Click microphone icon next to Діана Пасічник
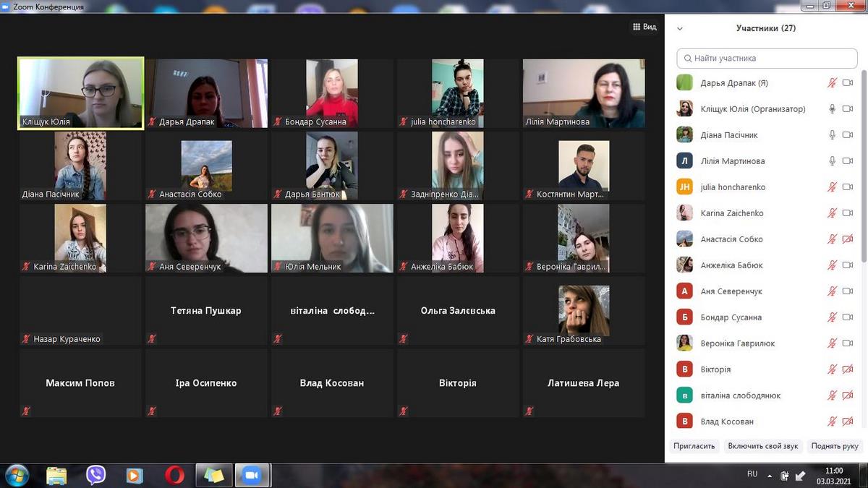Image resolution: width=868 pixels, height=488 pixels. pos(833,135)
